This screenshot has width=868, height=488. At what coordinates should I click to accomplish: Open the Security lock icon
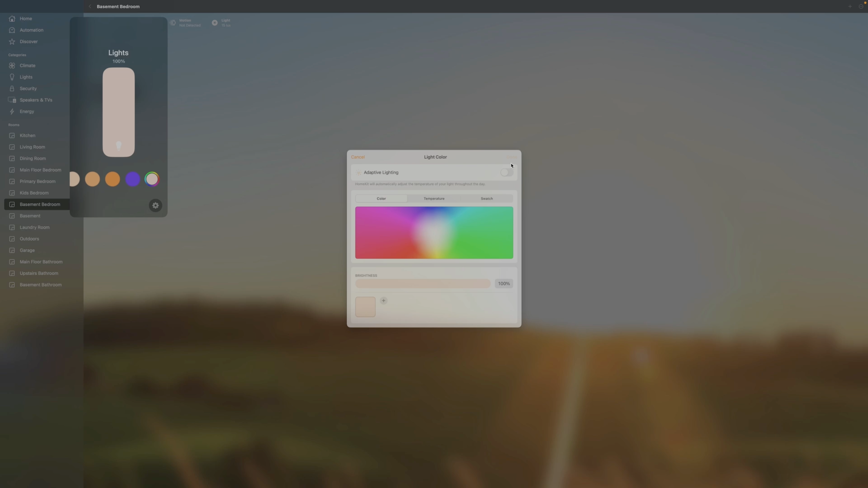coord(12,88)
